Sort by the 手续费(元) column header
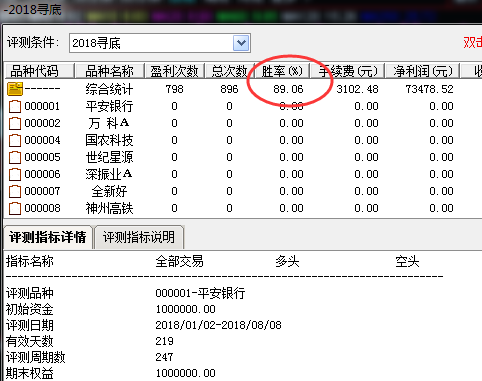Image resolution: width=482 pixels, height=381 pixels. coord(347,71)
